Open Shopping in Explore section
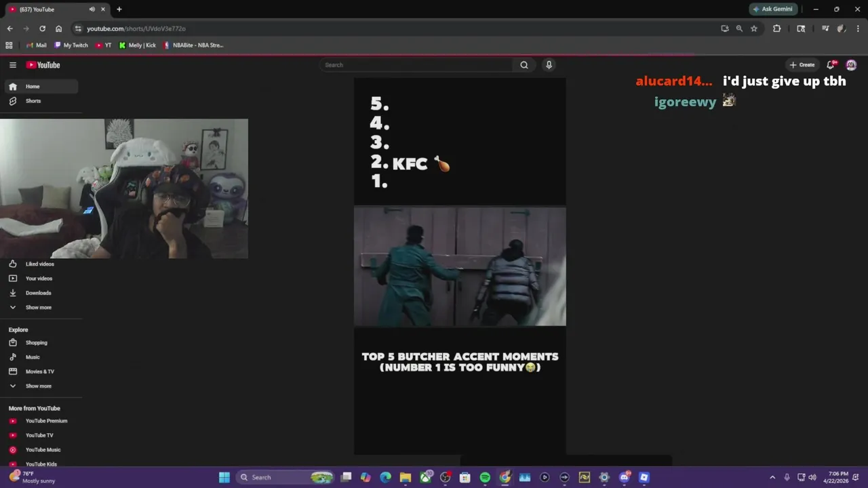Viewport: 868px width, 488px height. [41, 343]
